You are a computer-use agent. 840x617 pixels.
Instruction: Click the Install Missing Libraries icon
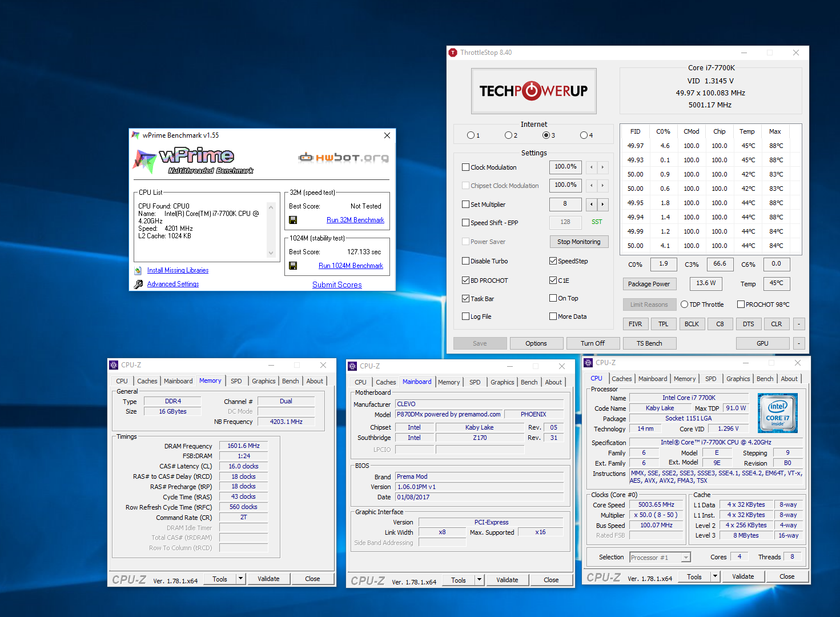[138, 271]
